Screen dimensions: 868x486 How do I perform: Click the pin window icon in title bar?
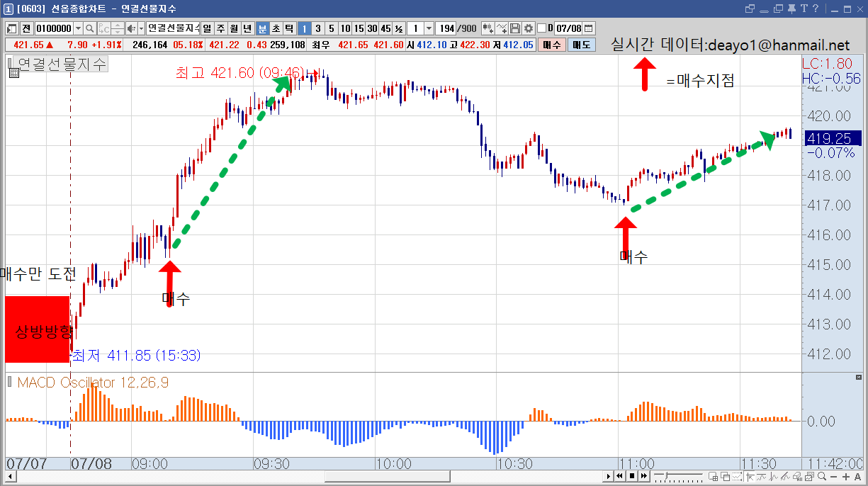(790, 9)
